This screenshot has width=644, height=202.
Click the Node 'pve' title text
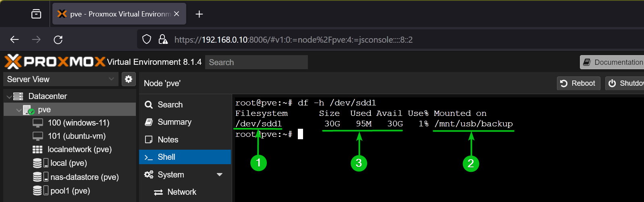(x=162, y=83)
